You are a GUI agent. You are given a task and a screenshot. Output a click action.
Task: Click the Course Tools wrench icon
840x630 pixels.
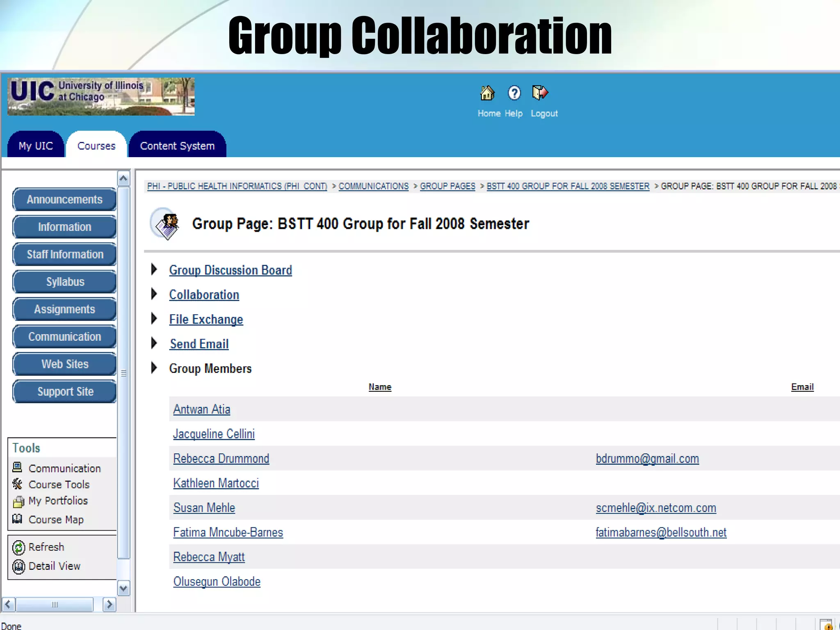[x=17, y=484]
